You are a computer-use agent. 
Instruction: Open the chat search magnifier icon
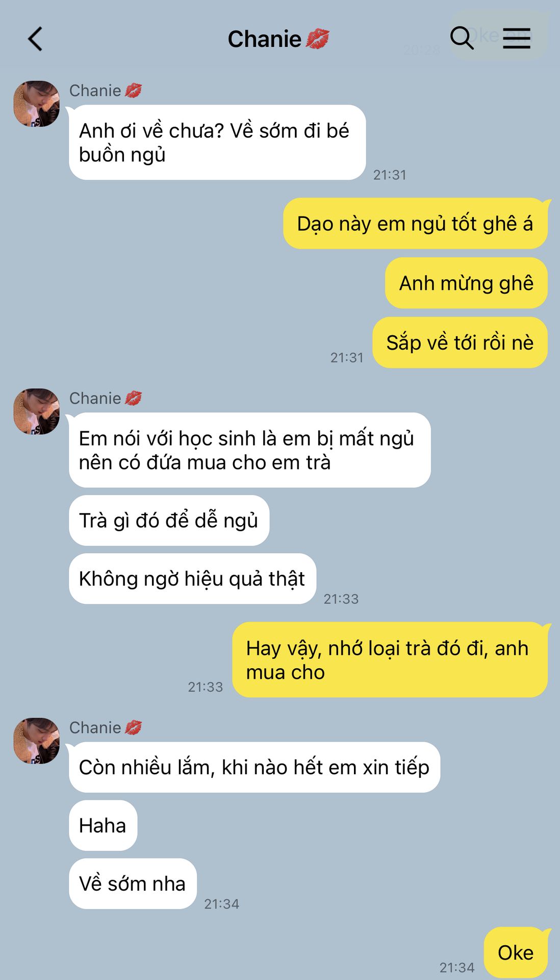coord(462,38)
